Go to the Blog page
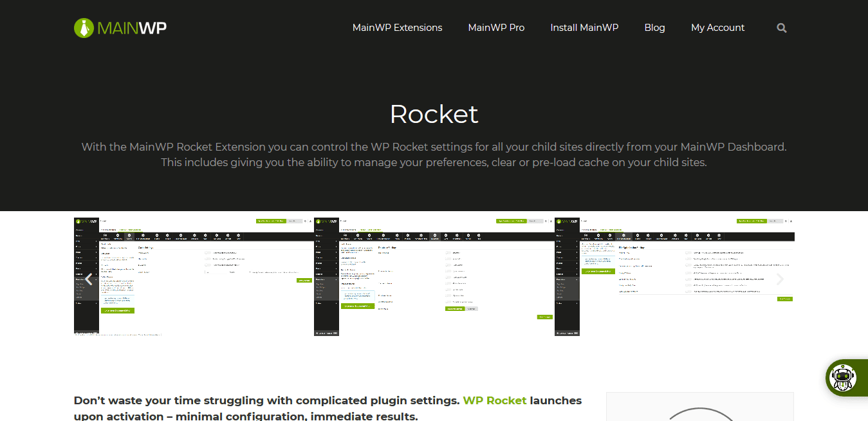The height and width of the screenshot is (421, 868). click(x=654, y=28)
